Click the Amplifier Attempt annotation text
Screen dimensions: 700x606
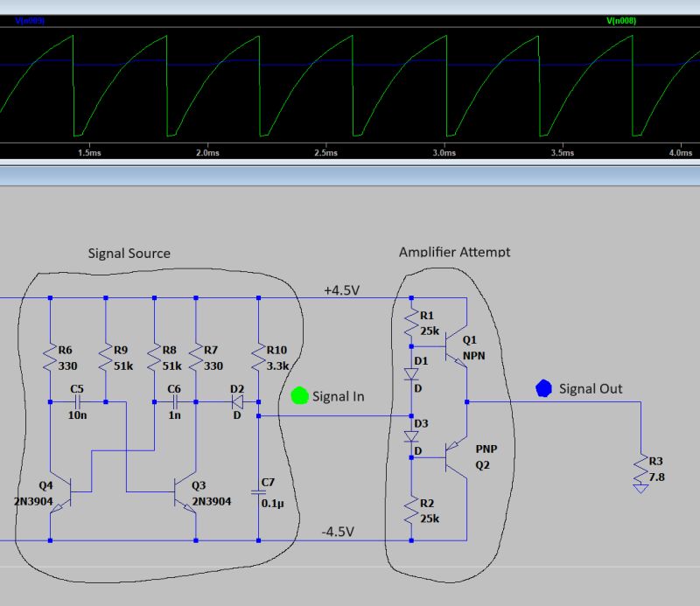click(x=455, y=251)
